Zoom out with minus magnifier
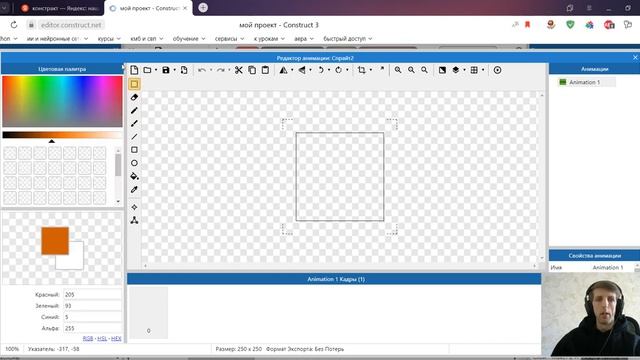Image resolution: width=640 pixels, height=360 pixels. click(411, 70)
